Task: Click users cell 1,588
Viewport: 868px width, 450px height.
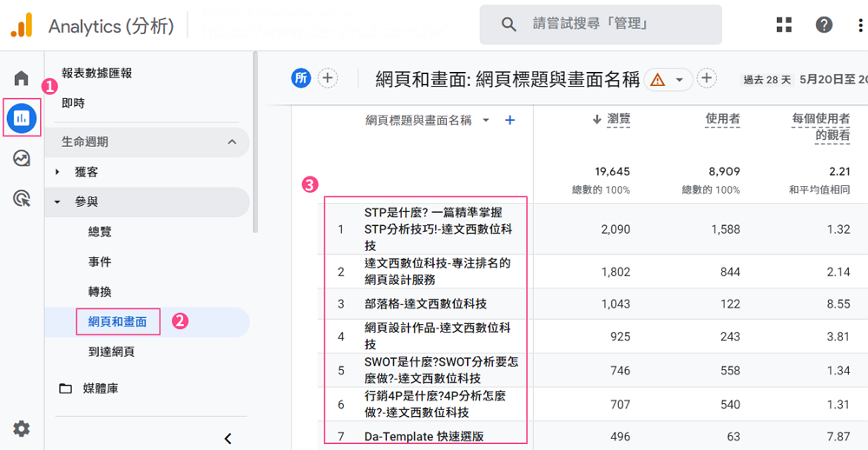Action: point(725,228)
